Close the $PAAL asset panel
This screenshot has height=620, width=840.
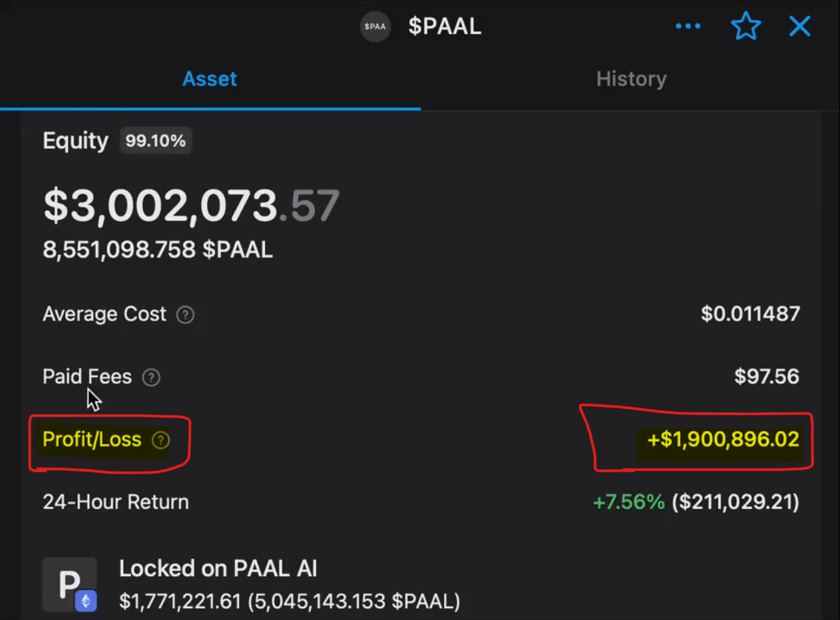tap(799, 27)
